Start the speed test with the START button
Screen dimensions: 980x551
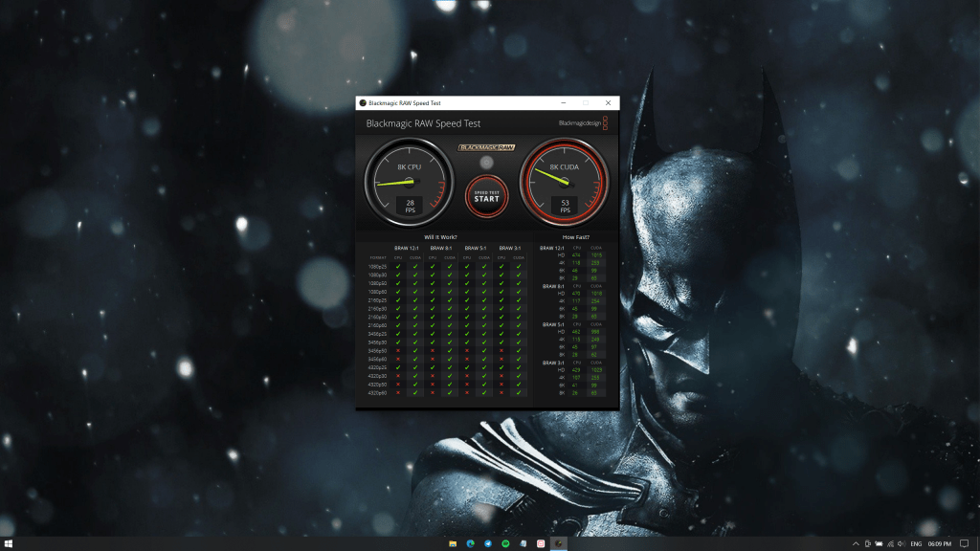pos(486,197)
